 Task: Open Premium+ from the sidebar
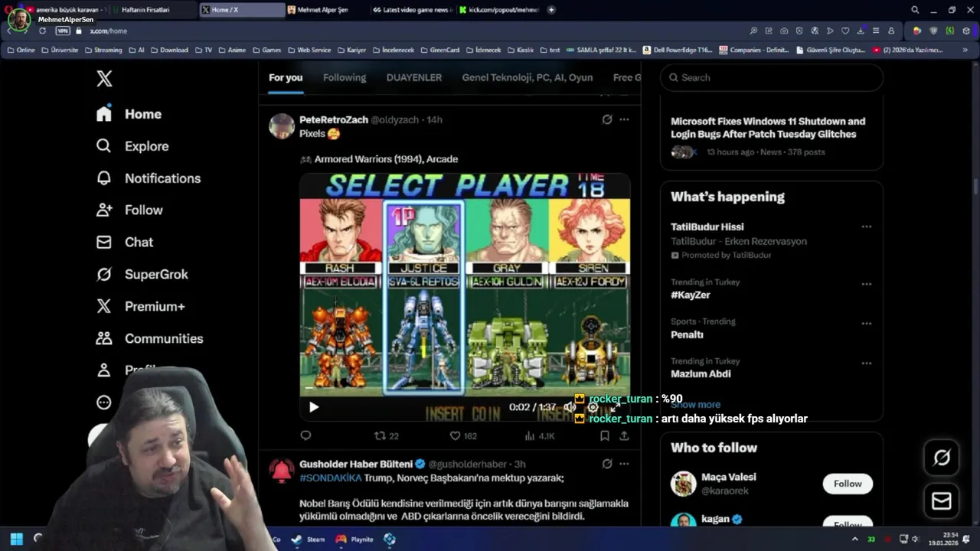click(140, 306)
